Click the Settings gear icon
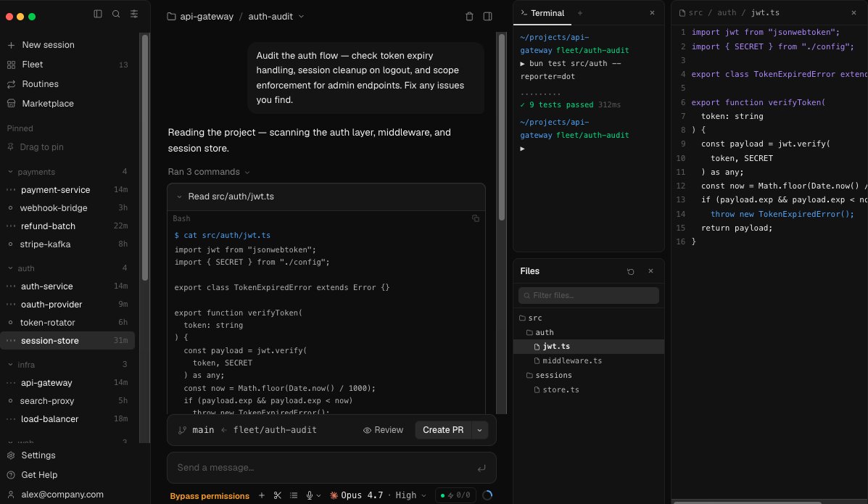 tap(11, 455)
